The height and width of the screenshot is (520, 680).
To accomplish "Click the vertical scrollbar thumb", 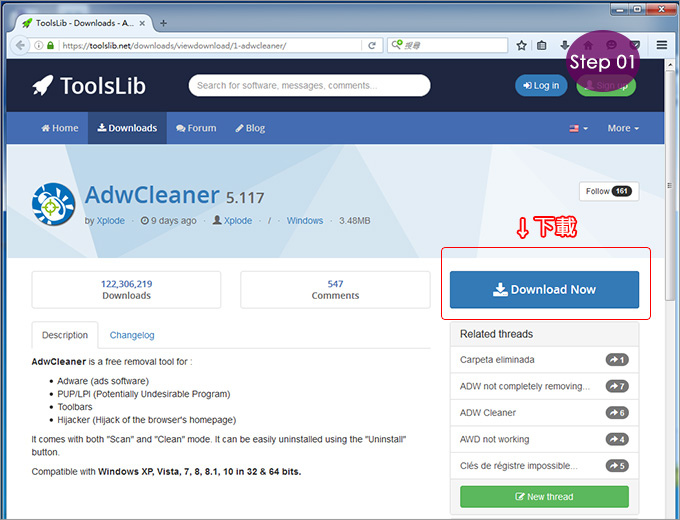I will coord(670,186).
